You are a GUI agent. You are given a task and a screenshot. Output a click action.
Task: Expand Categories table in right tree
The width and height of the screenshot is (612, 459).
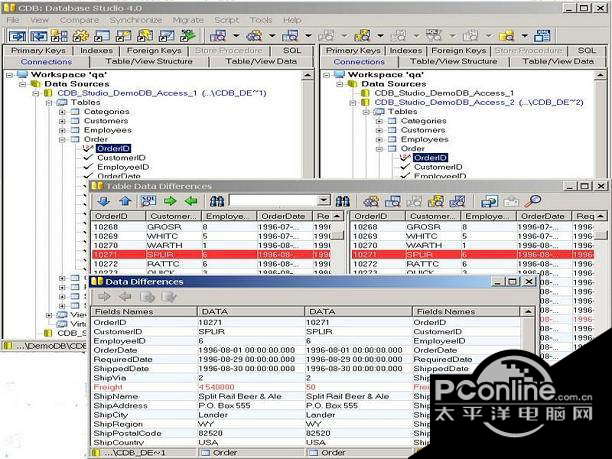pyautogui.click(x=379, y=121)
